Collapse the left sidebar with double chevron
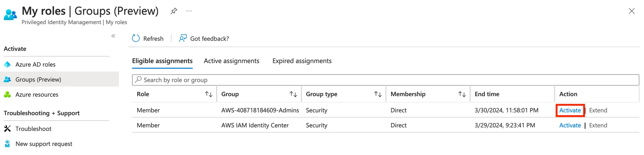Screen dimensions: 644x155 tap(113, 36)
